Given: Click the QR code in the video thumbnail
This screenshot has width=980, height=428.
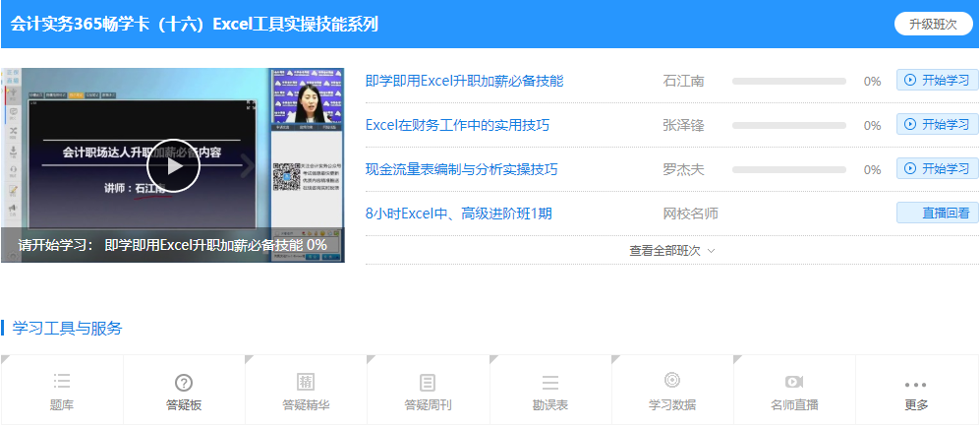Looking at the screenshot, I should point(286,176).
